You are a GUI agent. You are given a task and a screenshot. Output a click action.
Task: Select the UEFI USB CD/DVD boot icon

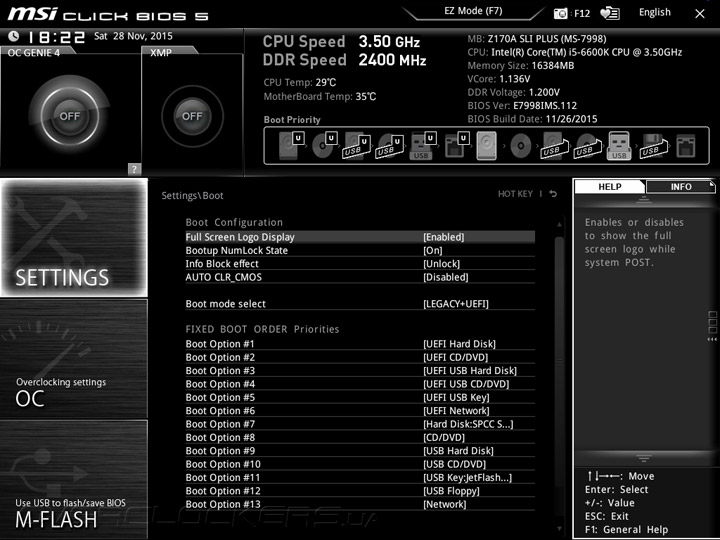coord(390,146)
